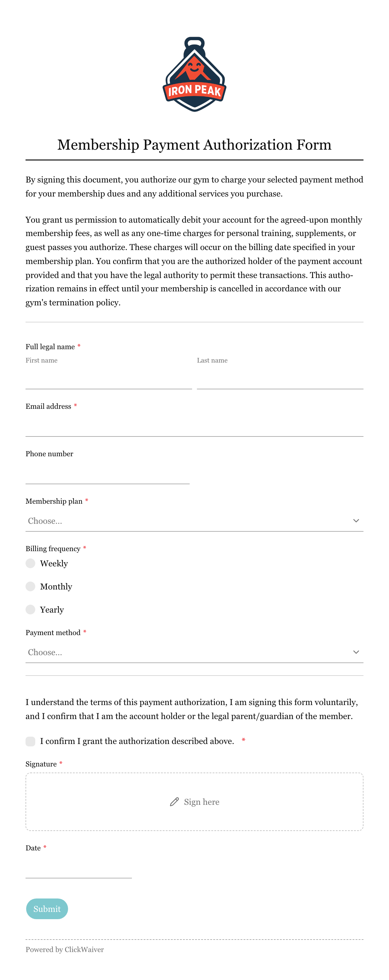Open the Powered by ClickWaiver link

pos(65,950)
